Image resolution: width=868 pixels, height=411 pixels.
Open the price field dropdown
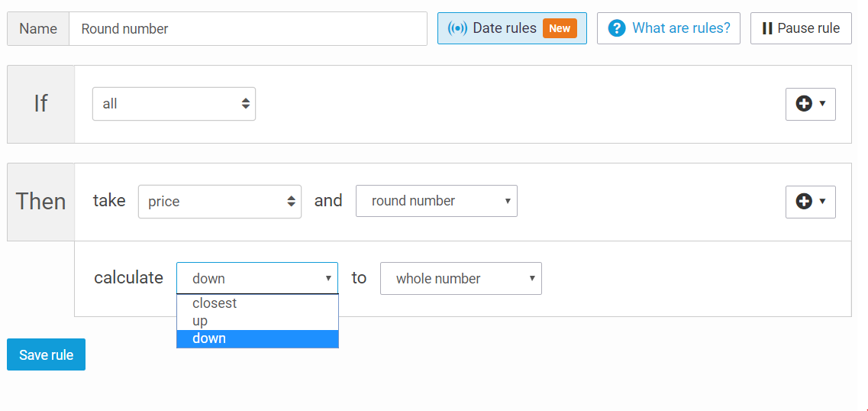(x=220, y=202)
